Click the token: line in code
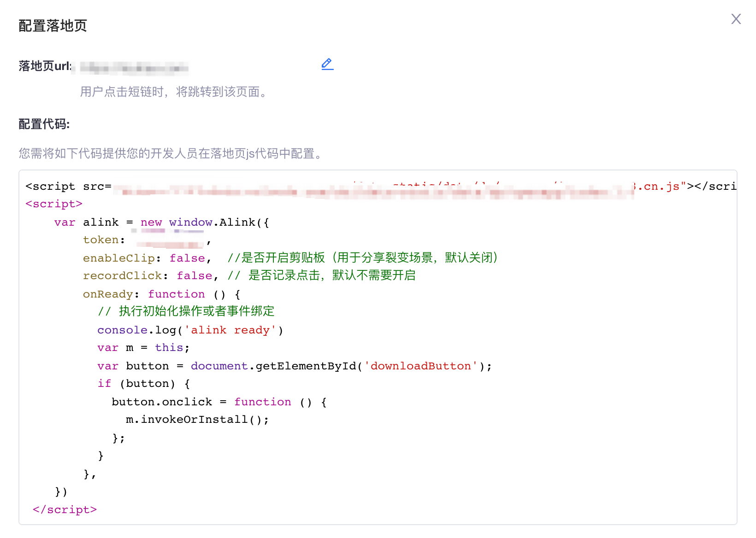The width and height of the screenshot is (756, 538). click(147, 240)
